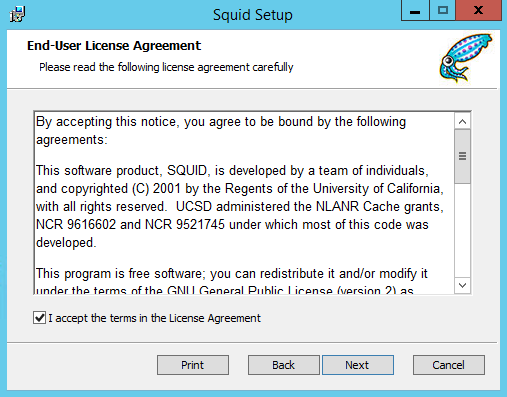Uncheck the accept license terms checkbox
507x397 pixels.
click(x=39, y=318)
